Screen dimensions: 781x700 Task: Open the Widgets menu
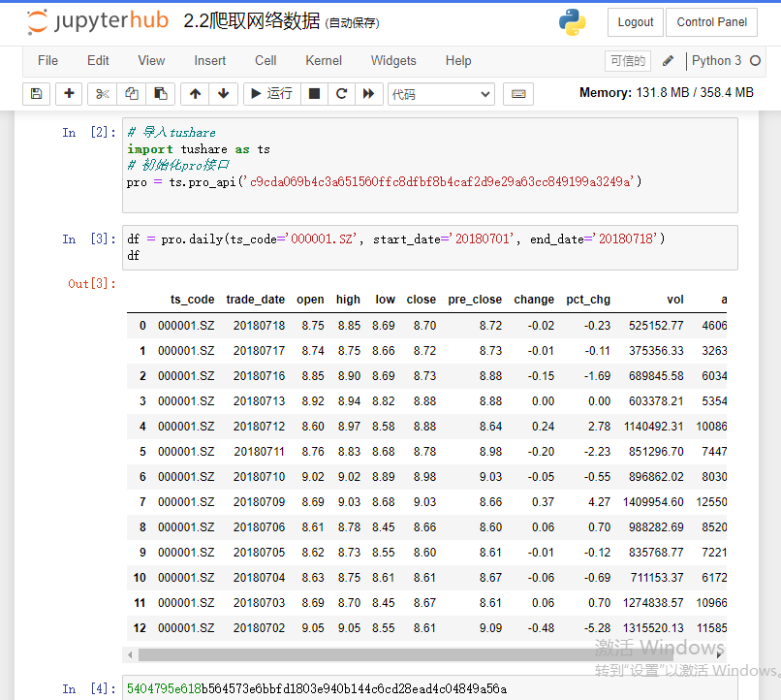click(393, 60)
